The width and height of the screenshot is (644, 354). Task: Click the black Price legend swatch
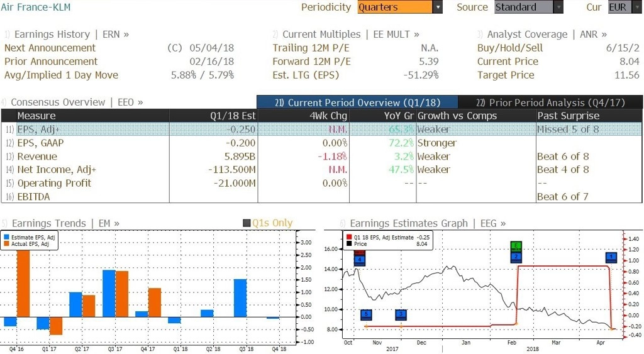pos(349,244)
